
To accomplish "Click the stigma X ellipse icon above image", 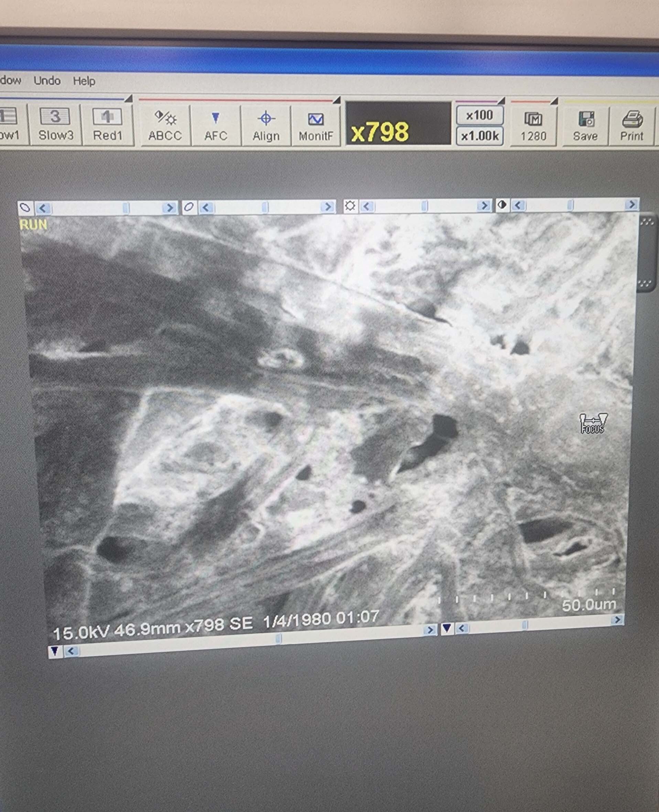I will [x=25, y=208].
